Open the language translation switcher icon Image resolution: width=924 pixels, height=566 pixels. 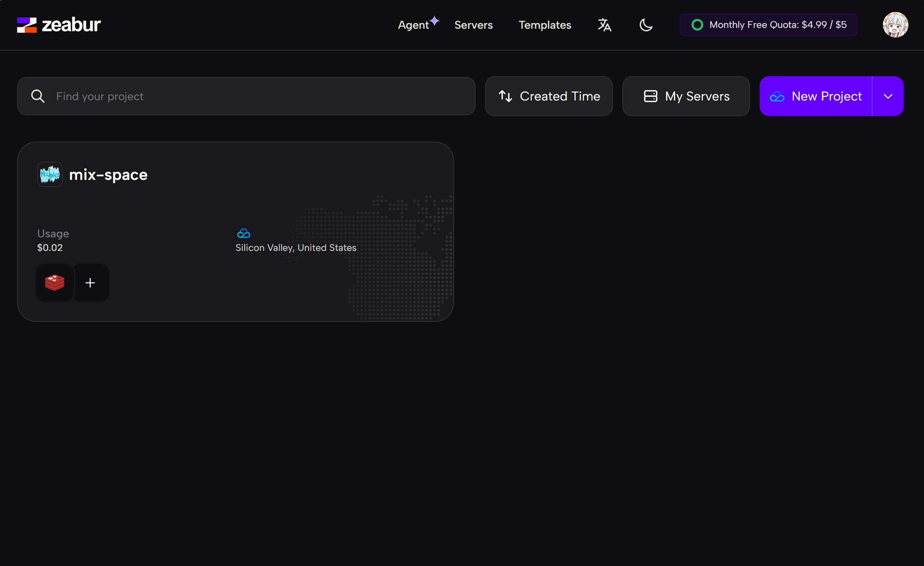(604, 25)
